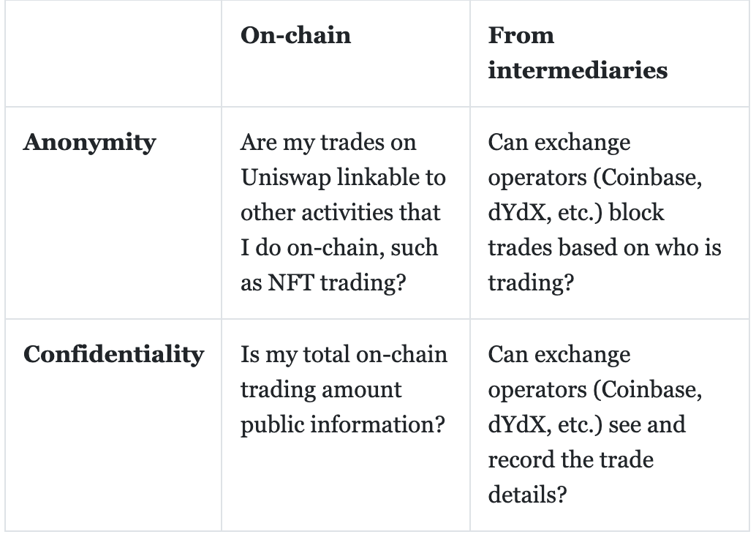Image resolution: width=756 pixels, height=537 pixels.
Task: Click the On-chain column header
Action: pyautogui.click(x=295, y=35)
